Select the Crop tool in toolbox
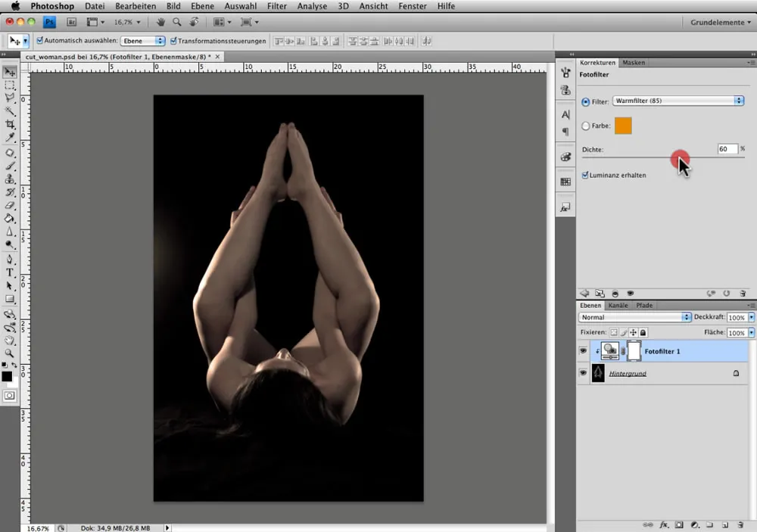The width and height of the screenshot is (757, 532). point(10,124)
